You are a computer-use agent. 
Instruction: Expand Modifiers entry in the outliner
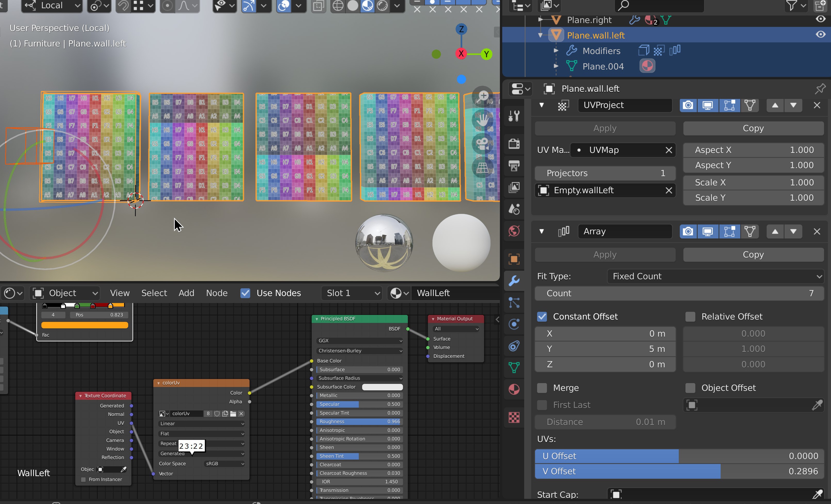pyautogui.click(x=556, y=51)
